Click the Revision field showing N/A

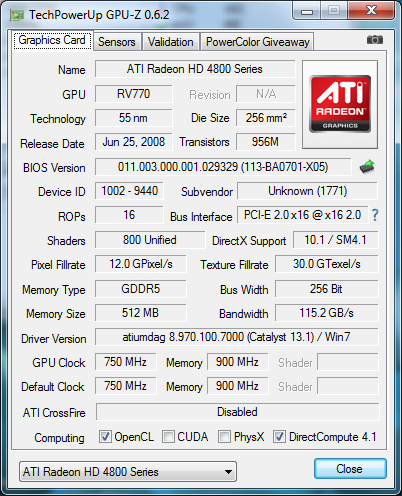(x=266, y=94)
